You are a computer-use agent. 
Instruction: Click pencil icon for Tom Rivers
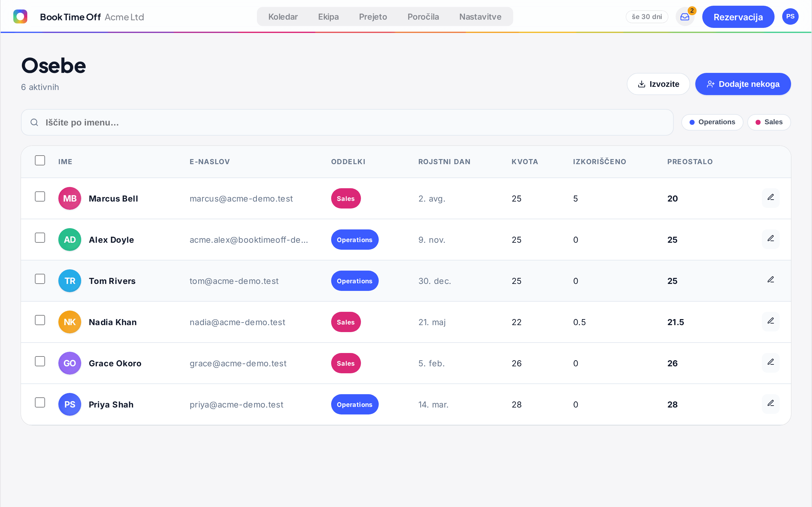770,280
